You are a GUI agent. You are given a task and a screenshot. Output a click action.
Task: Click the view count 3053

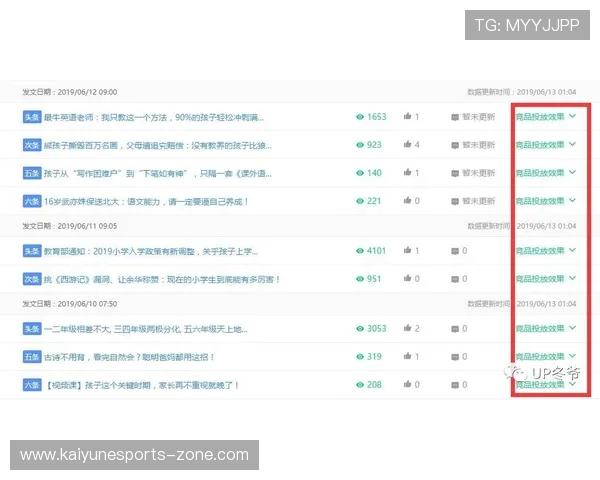[377, 328]
